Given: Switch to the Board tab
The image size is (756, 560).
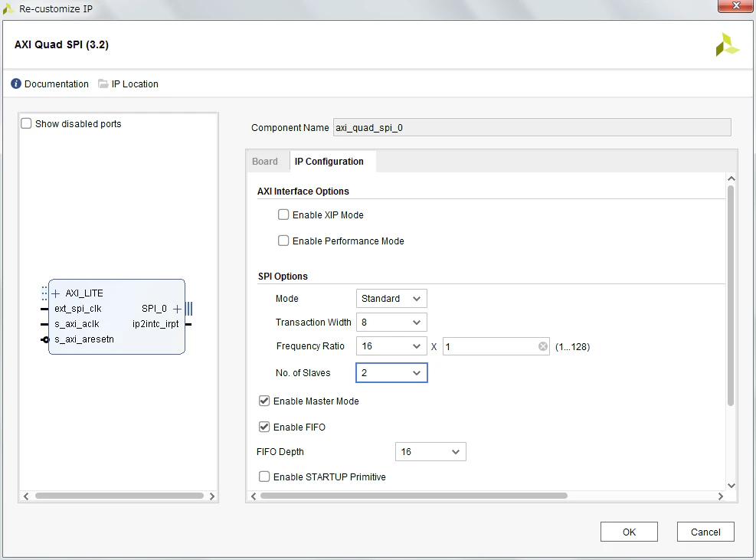Looking at the screenshot, I should tap(265, 162).
